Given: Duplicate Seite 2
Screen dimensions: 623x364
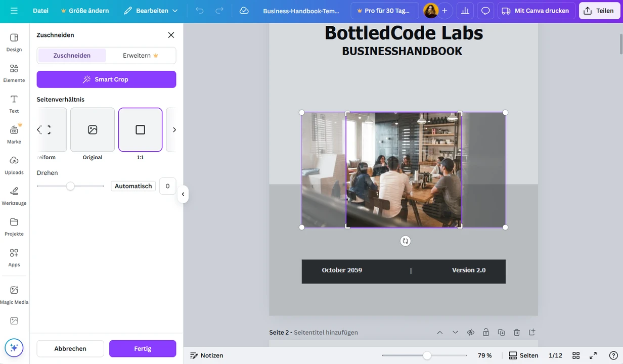Looking at the screenshot, I should pos(501,332).
